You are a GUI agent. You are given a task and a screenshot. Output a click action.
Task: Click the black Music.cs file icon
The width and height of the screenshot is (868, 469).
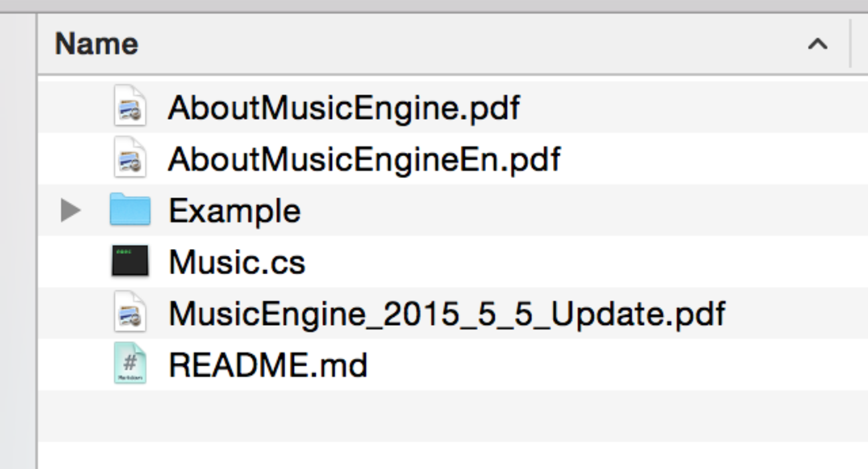point(130,261)
